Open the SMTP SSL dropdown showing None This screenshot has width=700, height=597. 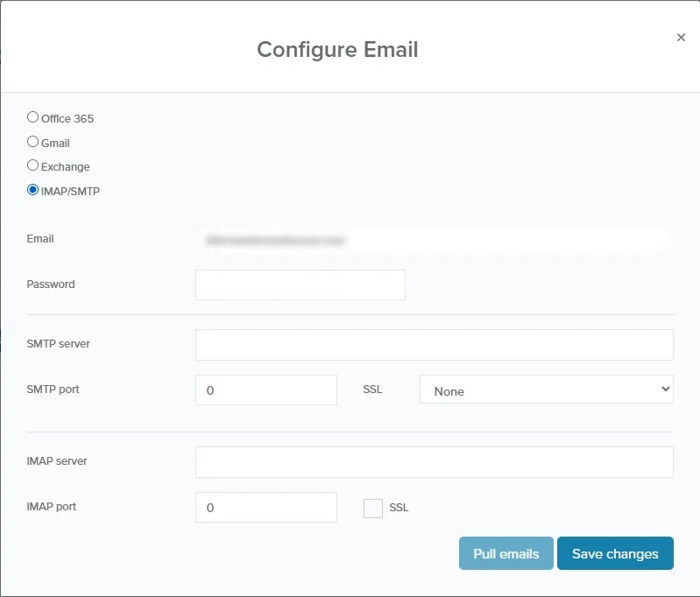coord(547,390)
